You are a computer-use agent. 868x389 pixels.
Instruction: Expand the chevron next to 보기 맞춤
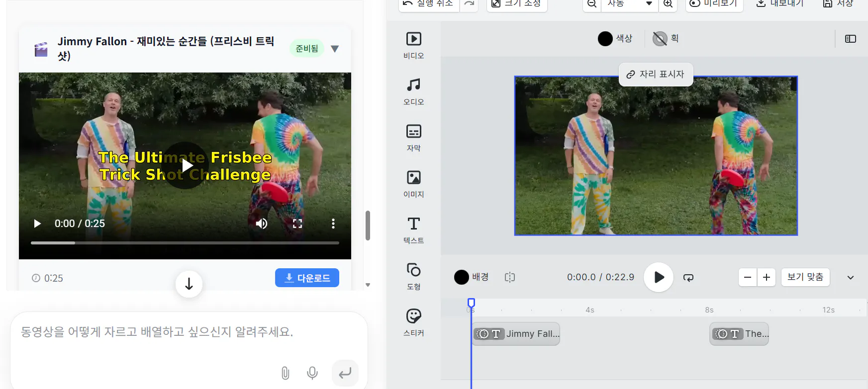851,277
